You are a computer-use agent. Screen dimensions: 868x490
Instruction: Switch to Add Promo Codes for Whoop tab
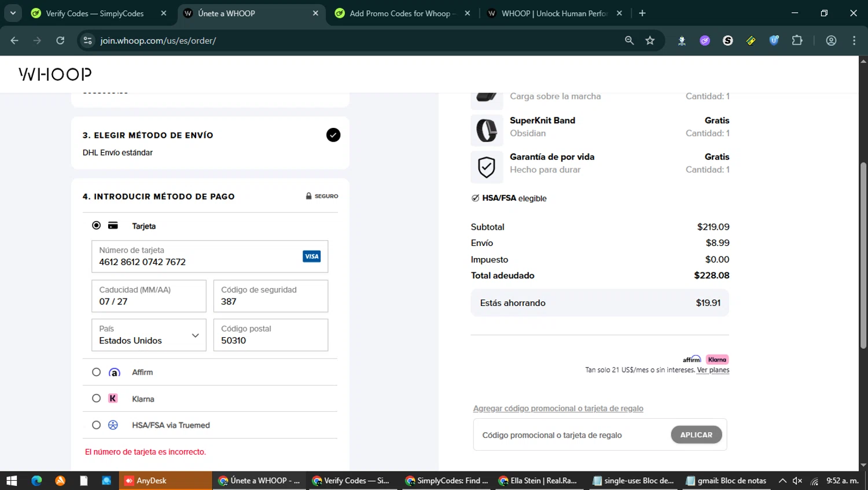point(403,13)
